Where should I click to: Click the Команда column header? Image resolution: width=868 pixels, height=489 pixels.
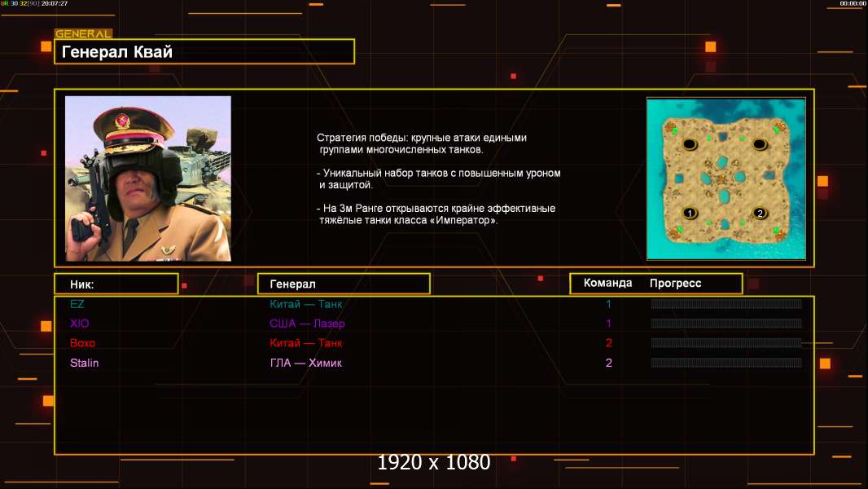(607, 283)
